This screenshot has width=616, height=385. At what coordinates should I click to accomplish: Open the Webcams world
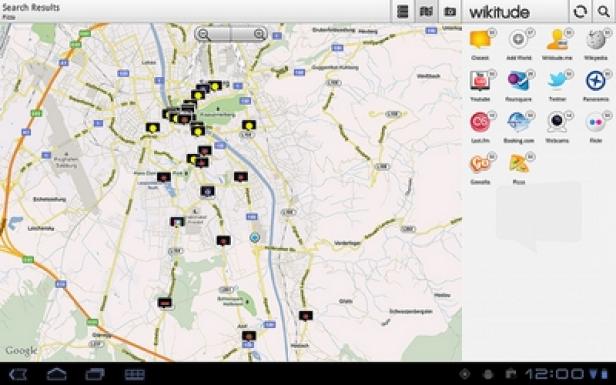click(557, 127)
